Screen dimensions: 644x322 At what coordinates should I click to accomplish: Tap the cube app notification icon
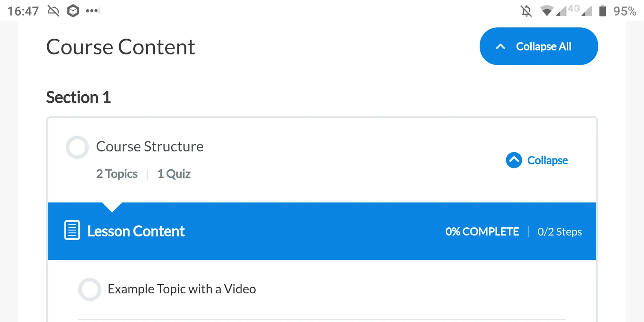73,11
